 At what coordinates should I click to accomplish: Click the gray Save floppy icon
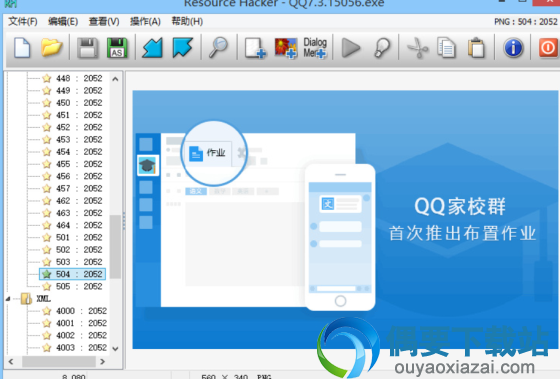(x=88, y=48)
